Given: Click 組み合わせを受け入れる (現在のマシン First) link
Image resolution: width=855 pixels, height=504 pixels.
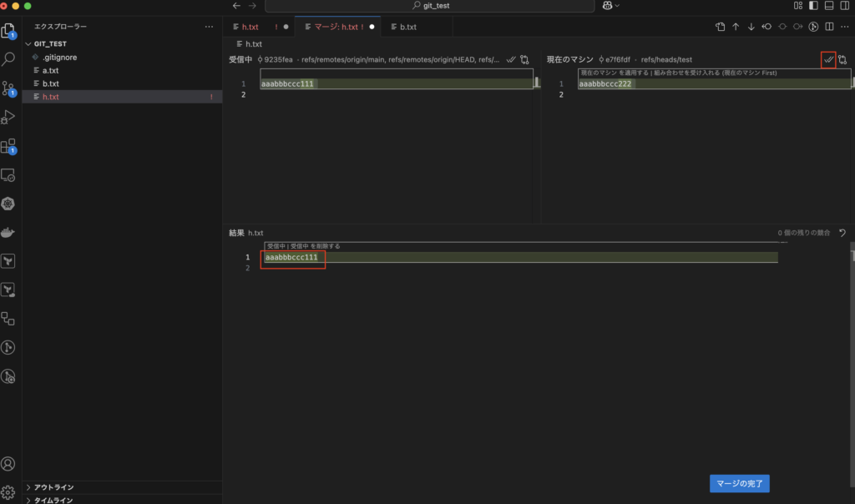Looking at the screenshot, I should [716, 73].
